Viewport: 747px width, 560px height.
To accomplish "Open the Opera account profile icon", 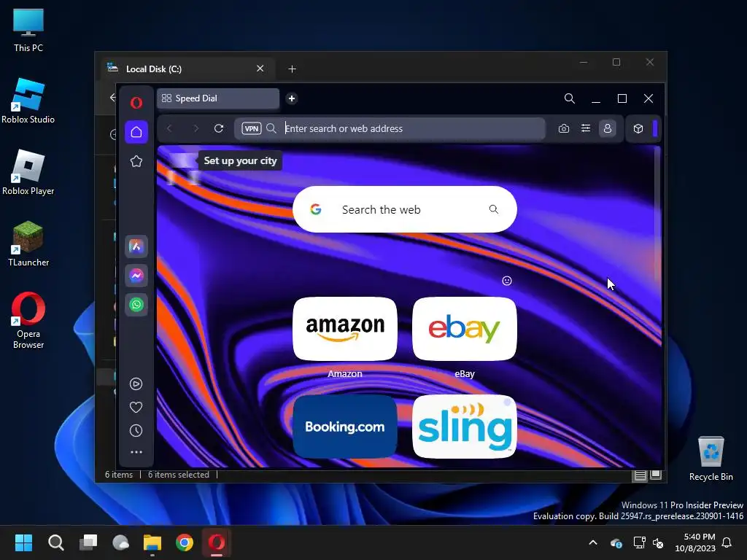I will coord(608,128).
